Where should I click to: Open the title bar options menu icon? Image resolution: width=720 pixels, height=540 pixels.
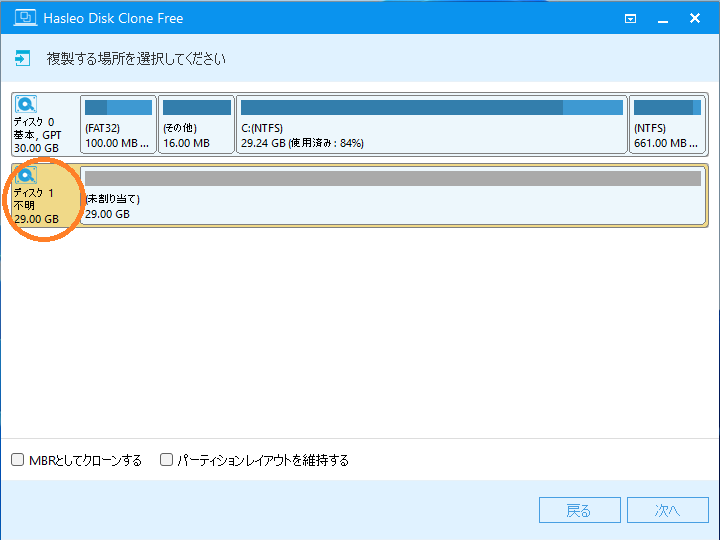point(630,18)
